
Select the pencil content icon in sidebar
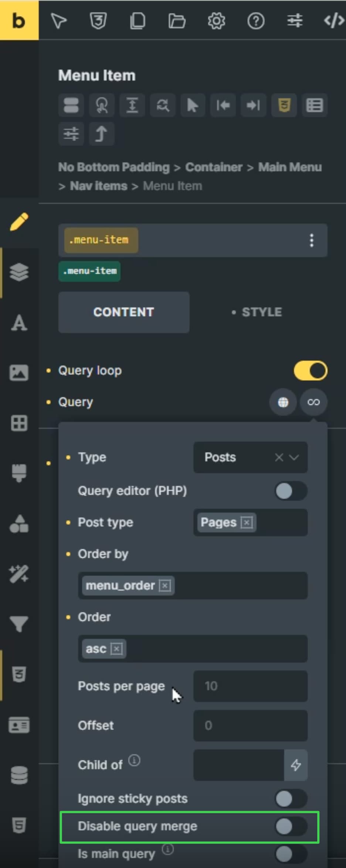19,222
